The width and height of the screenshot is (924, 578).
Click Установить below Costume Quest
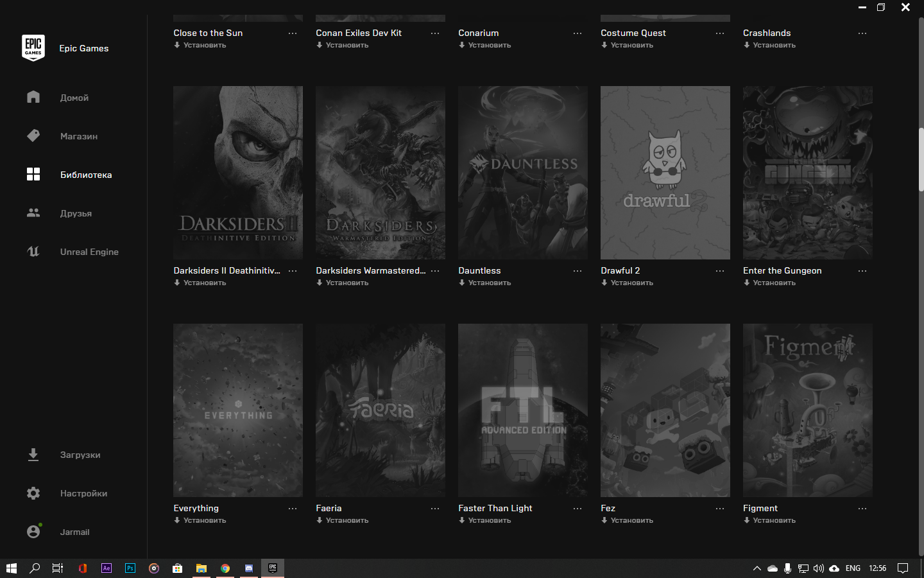[631, 45]
